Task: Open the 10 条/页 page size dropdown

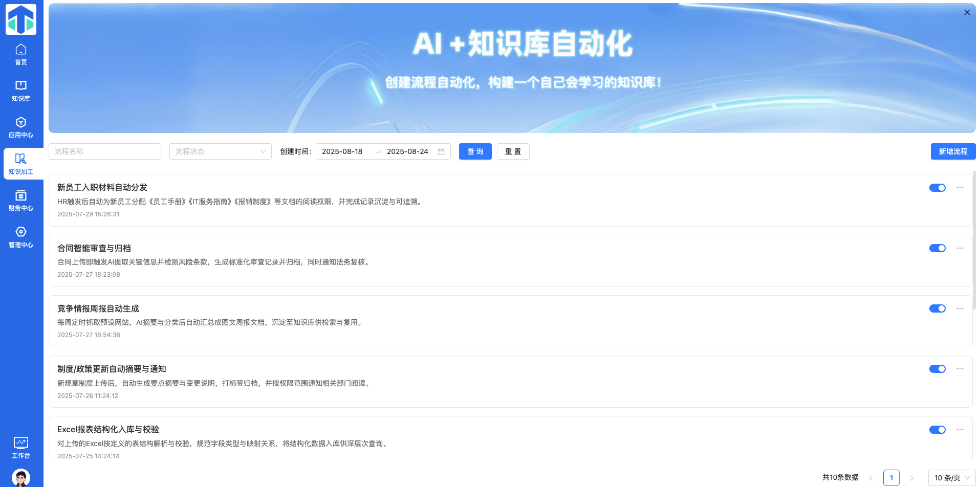Action: 952,478
